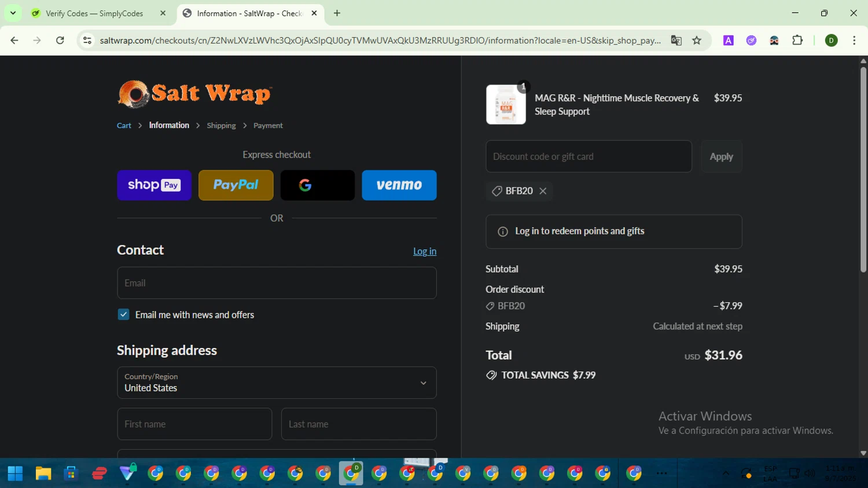Open the round purple extension icon

pyautogui.click(x=751, y=41)
